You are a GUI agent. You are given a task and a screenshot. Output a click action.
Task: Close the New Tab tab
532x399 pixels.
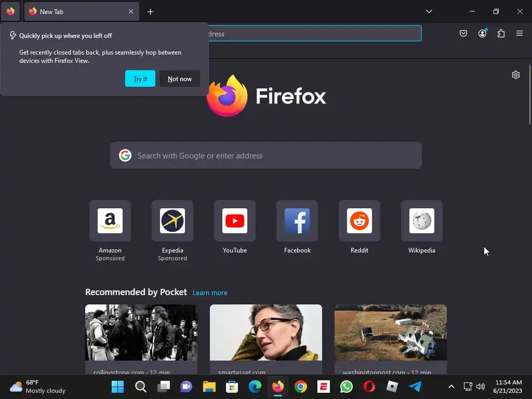click(130, 11)
